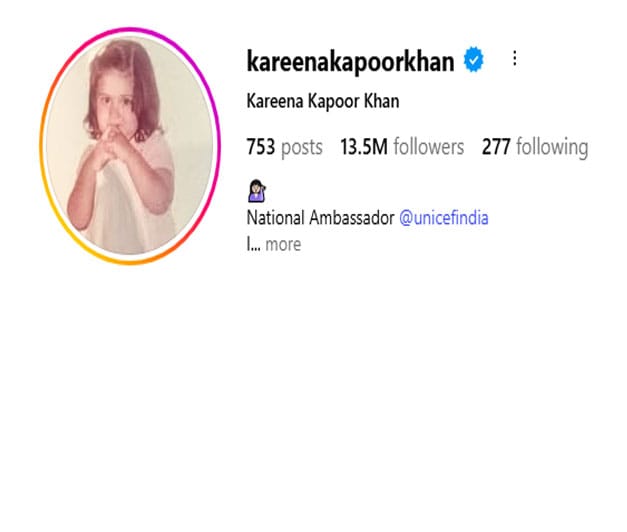Click the Kareena Kapoor Khan display name
The width and height of the screenshot is (627, 532).
323,101
